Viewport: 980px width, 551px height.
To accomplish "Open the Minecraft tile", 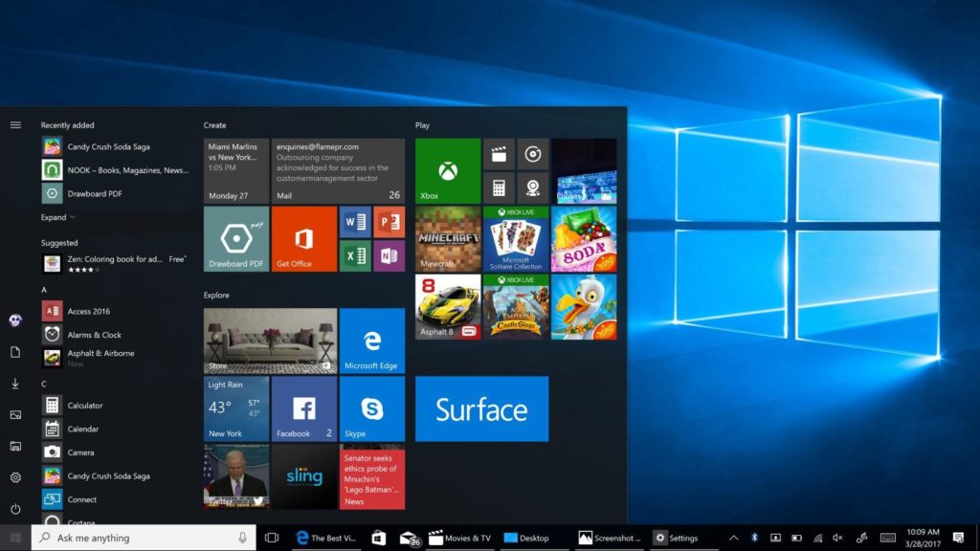I will (446, 239).
